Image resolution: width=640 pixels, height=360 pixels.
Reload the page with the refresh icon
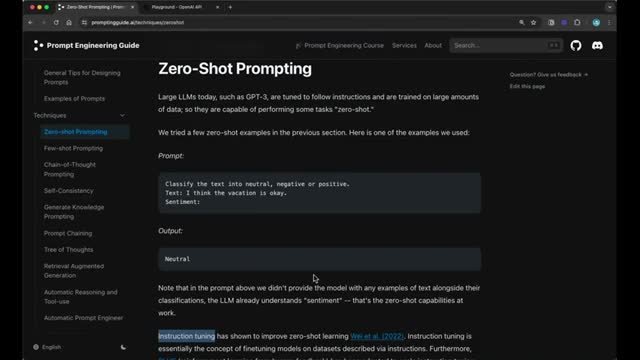pos(56,22)
